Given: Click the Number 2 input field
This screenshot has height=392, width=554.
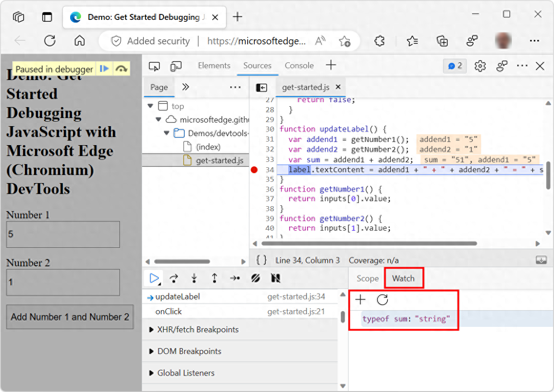Looking at the screenshot, I should [x=63, y=282].
